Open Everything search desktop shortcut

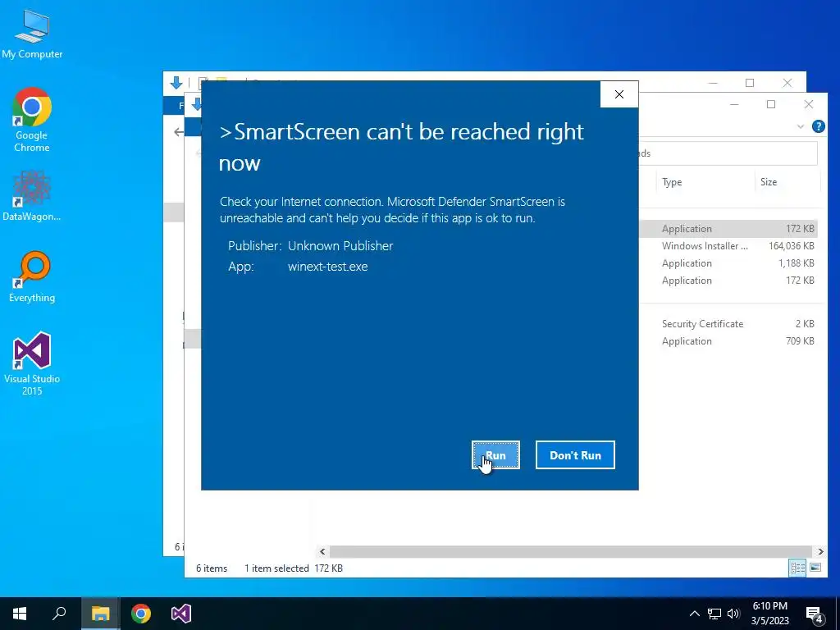click(x=32, y=277)
